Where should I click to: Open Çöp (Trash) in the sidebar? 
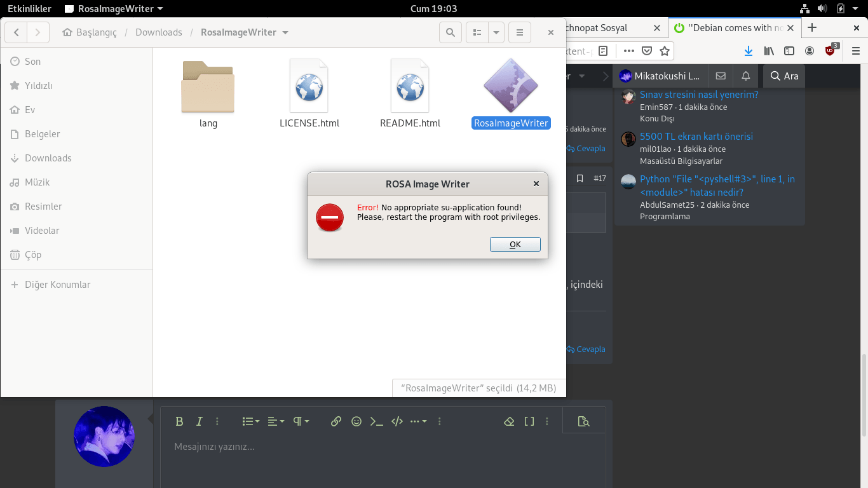(x=76, y=255)
